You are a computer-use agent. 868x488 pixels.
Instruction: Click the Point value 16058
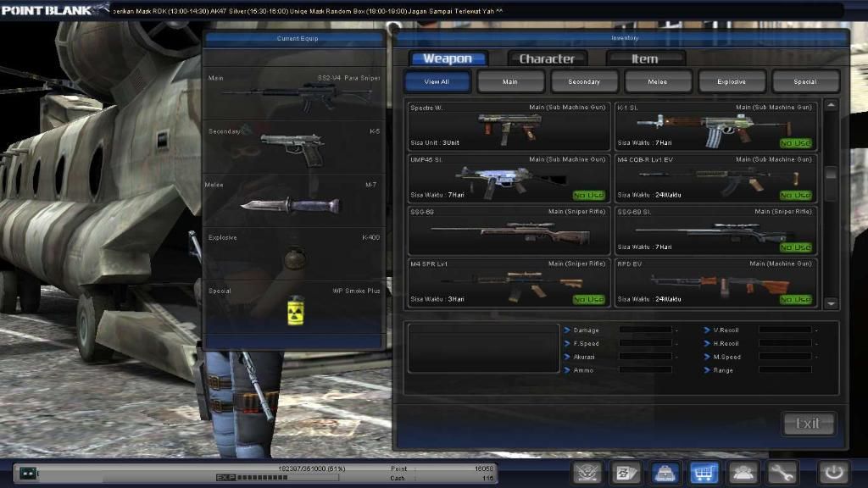pyautogui.click(x=484, y=469)
